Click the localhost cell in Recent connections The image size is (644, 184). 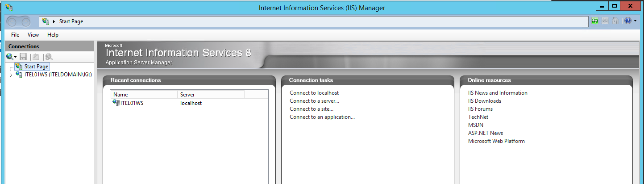[x=191, y=103]
